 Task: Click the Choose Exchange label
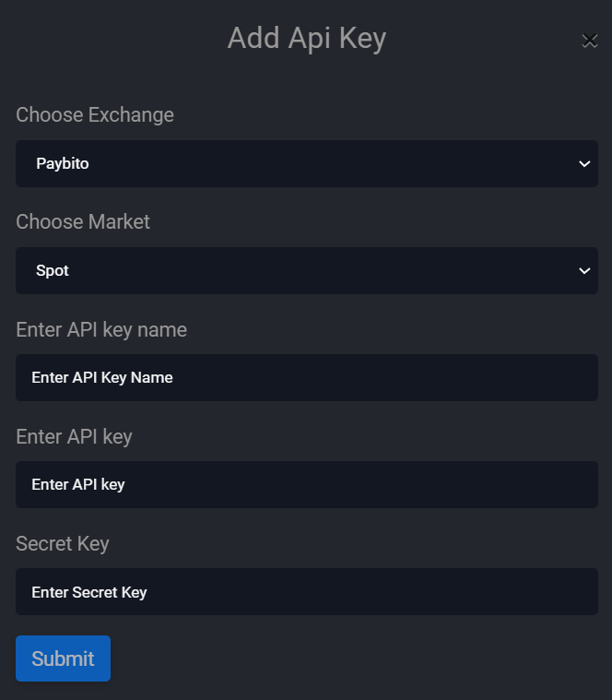pyautogui.click(x=95, y=115)
